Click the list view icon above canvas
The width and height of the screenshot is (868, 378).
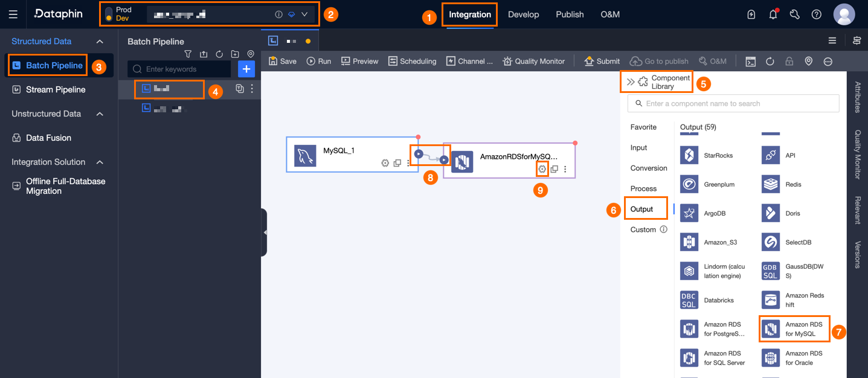click(x=832, y=40)
